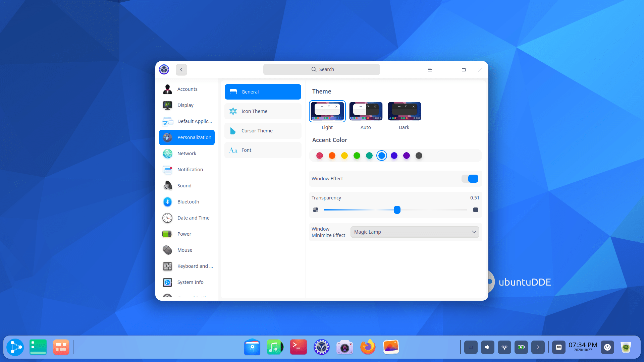Open the Launcher from the dock
The height and width of the screenshot is (362, 644).
coord(15,347)
